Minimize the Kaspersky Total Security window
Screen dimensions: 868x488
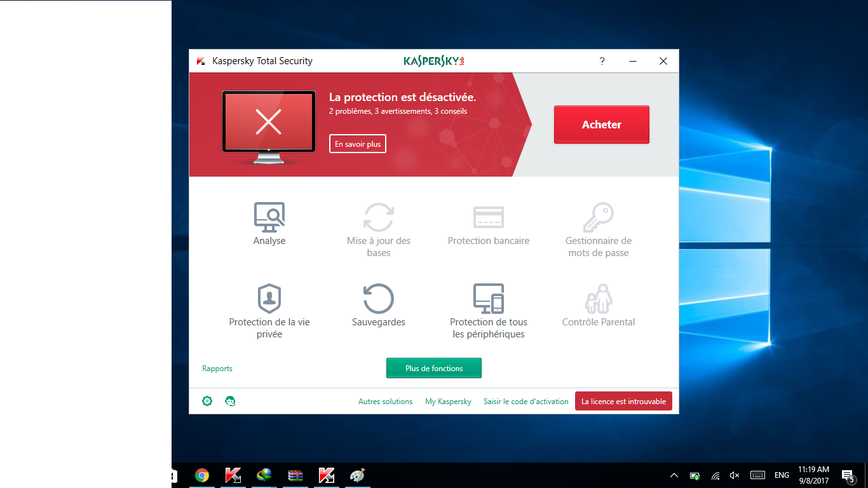pyautogui.click(x=633, y=61)
